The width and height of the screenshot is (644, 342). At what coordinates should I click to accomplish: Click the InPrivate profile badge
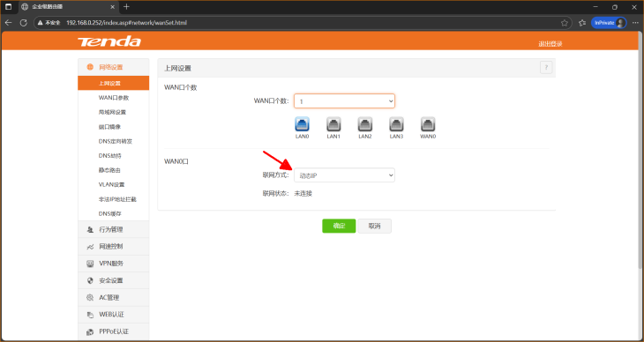pos(609,23)
